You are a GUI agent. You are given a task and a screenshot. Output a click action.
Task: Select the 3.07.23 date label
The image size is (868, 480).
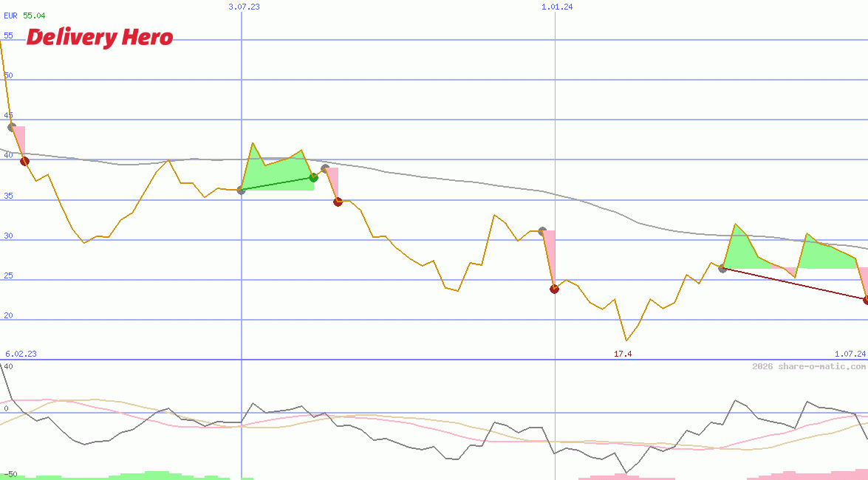tap(244, 7)
